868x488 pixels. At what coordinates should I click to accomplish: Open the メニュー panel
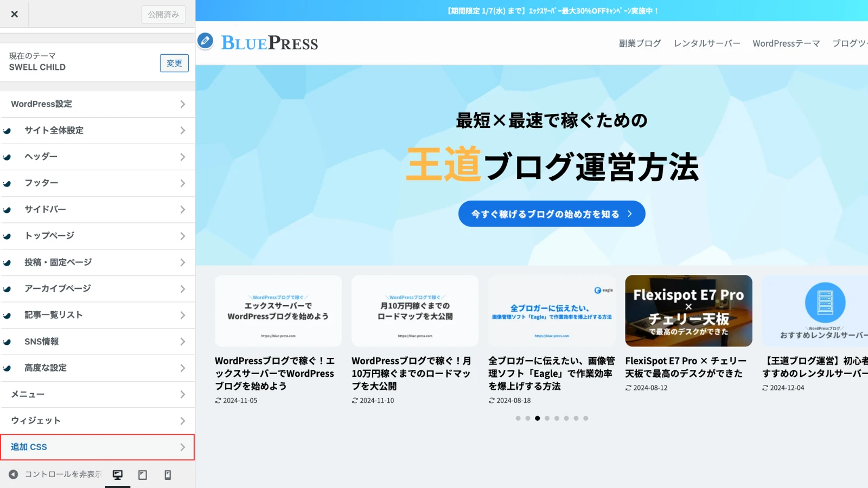pyautogui.click(x=98, y=394)
